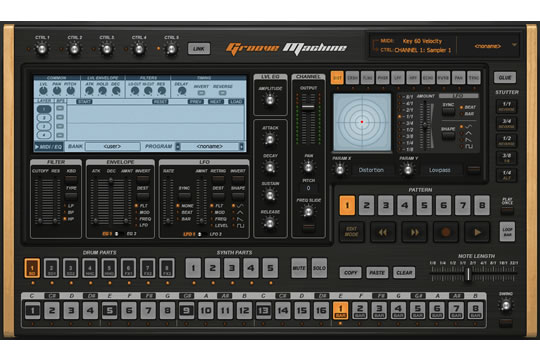Toggle the LFO RETRIG switch
Viewport: 540px width, 360px height.
(218, 179)
